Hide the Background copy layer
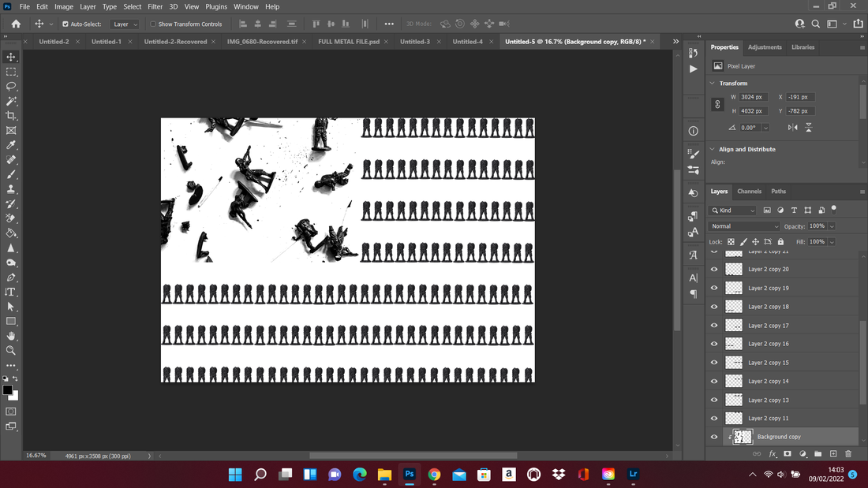868x488 pixels. point(714,437)
